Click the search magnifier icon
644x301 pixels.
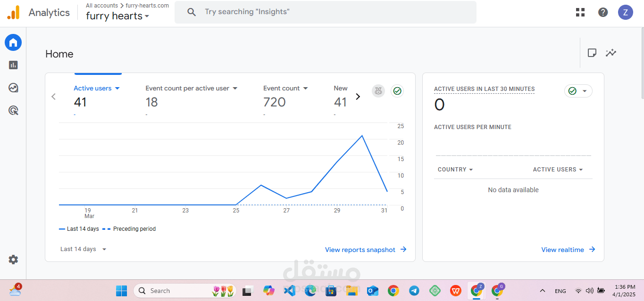[191, 12]
